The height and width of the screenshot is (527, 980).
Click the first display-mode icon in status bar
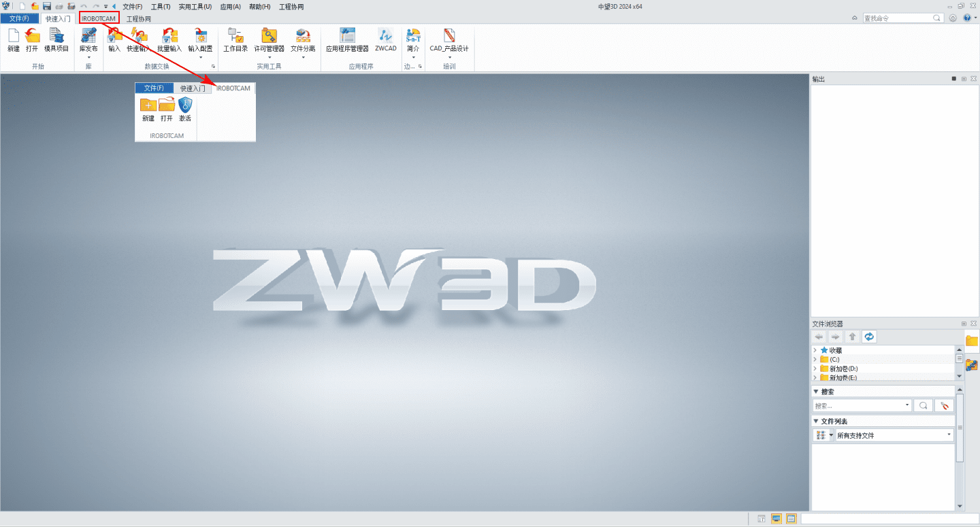pos(762,519)
